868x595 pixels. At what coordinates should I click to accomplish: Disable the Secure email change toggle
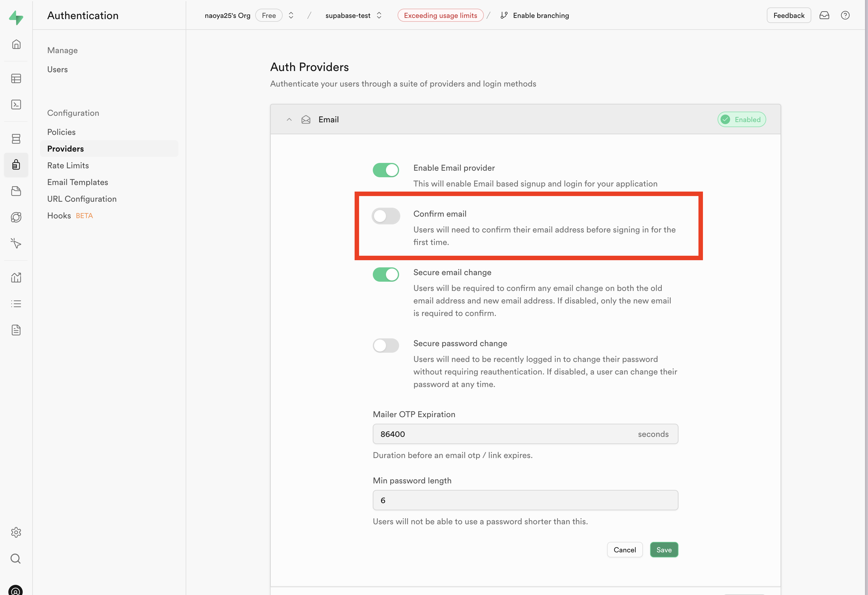click(x=386, y=275)
